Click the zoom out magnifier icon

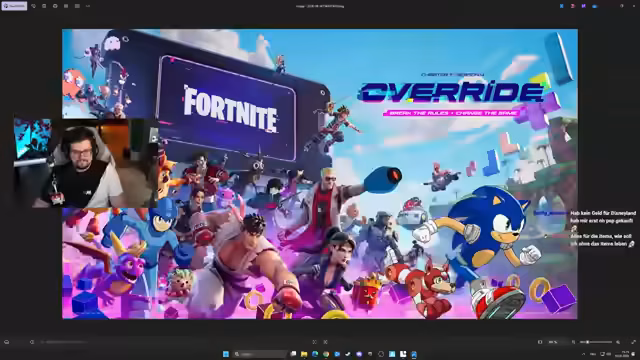click(573, 342)
